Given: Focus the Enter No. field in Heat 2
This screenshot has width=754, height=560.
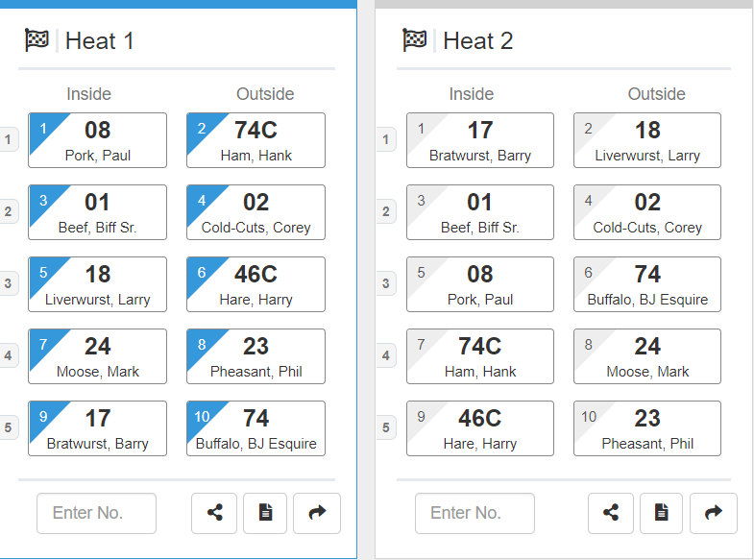Looking at the screenshot, I should pyautogui.click(x=474, y=513).
